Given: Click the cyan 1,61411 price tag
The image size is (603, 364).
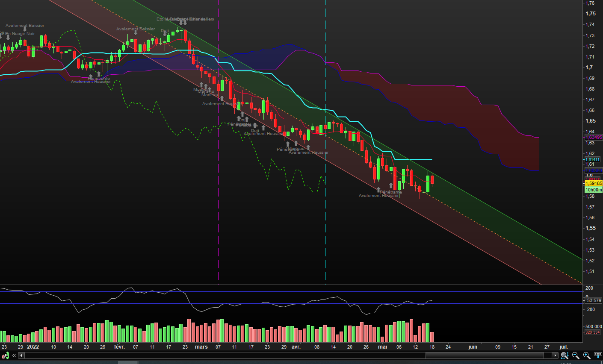Looking at the screenshot, I should tap(592, 159).
